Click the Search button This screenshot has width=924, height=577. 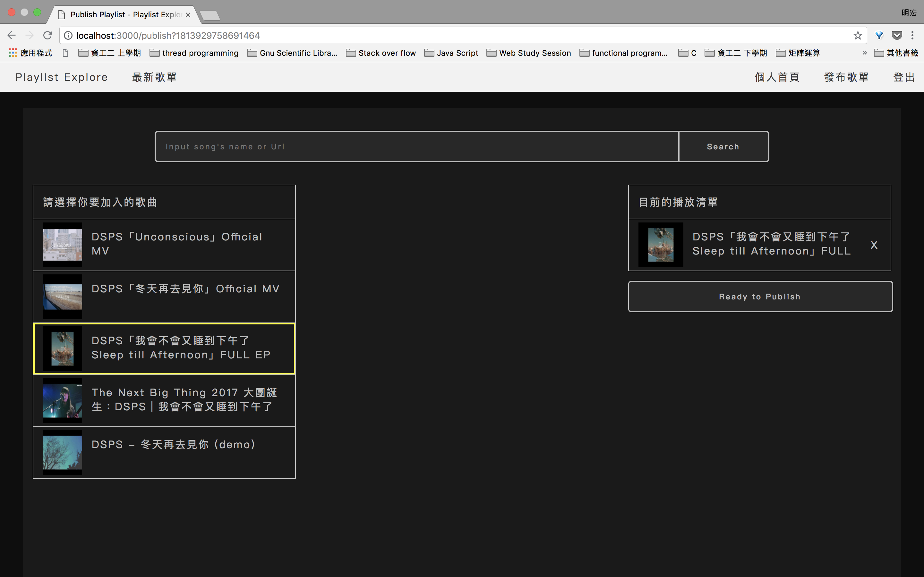[723, 146]
